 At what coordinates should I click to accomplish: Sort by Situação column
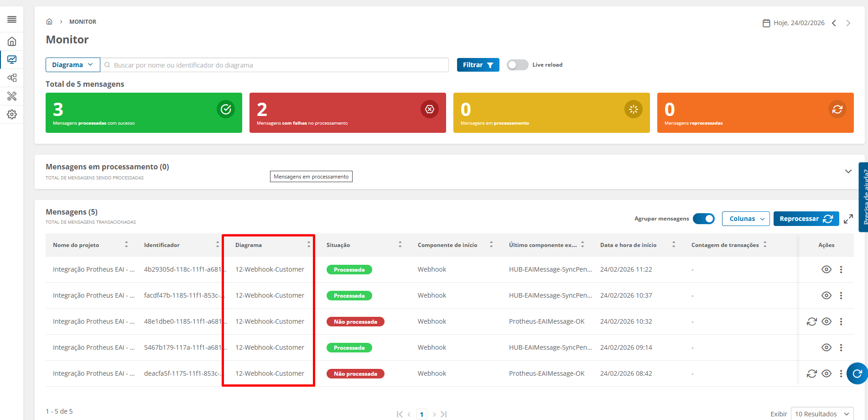pyautogui.click(x=400, y=245)
